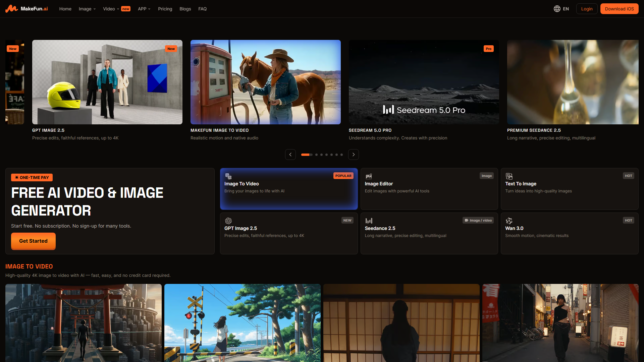Click the Seedance 2.5 bars icon
The height and width of the screenshot is (362, 644).
(x=369, y=221)
